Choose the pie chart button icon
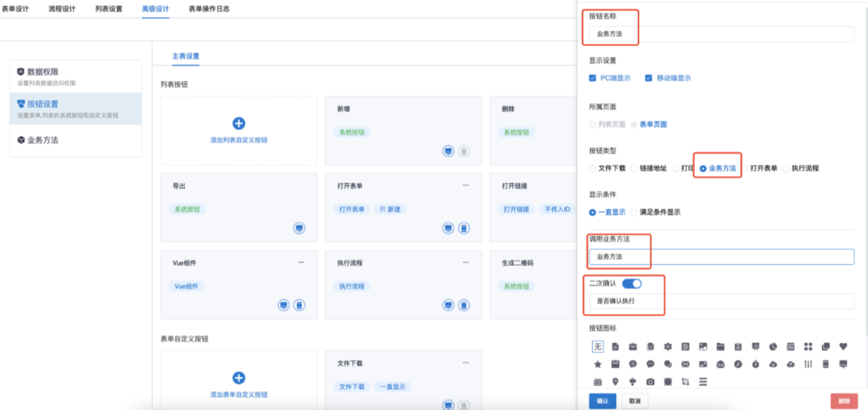The width and height of the screenshot is (868, 410). click(x=773, y=347)
